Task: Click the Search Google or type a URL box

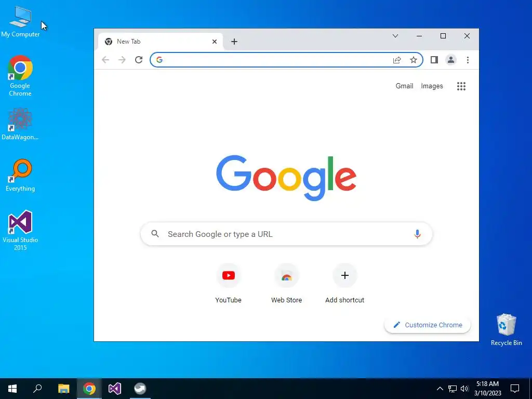Action: point(286,234)
